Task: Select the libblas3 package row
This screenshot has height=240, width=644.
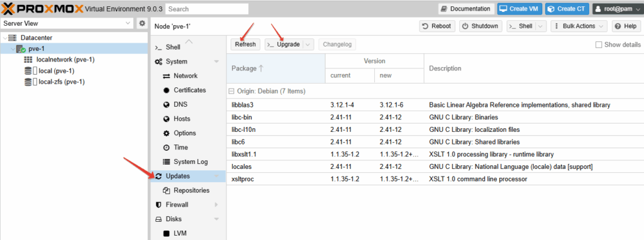Action: point(435,105)
